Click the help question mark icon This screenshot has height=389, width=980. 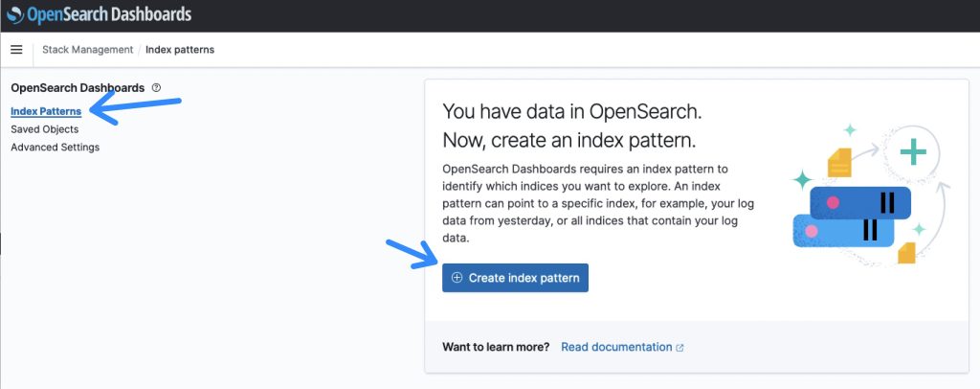click(x=156, y=87)
